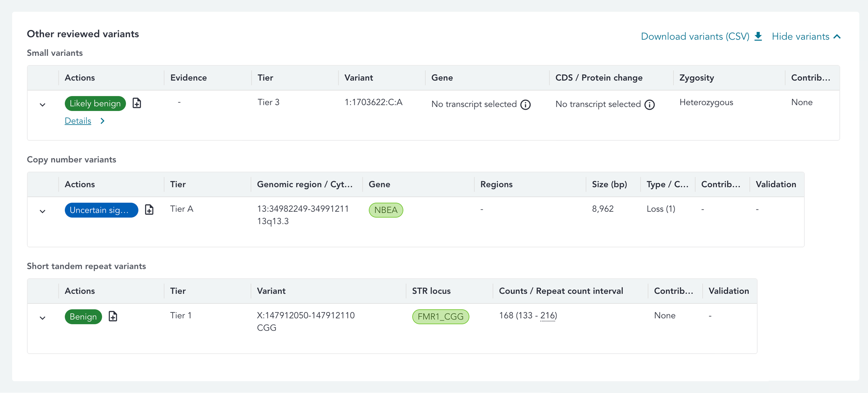This screenshot has width=868, height=393.
Task: Click the NBEA gene tag
Action: tap(386, 210)
